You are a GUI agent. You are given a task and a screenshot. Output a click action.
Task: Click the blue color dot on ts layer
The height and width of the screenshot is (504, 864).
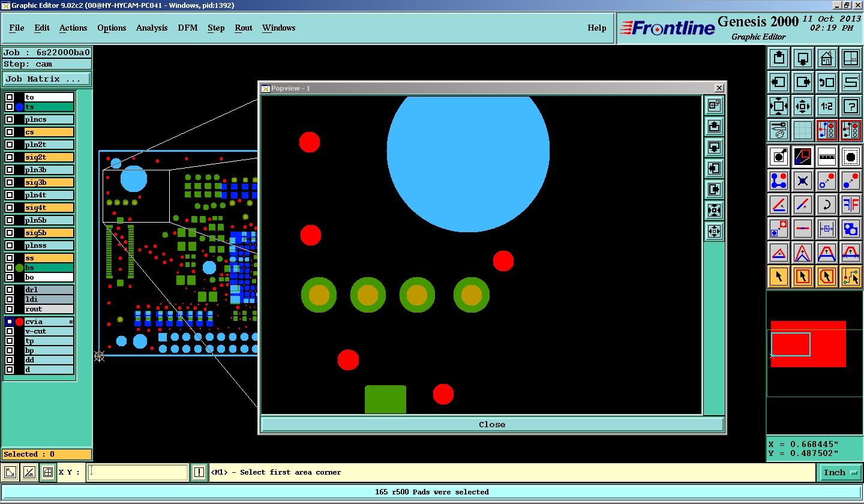coord(19,107)
